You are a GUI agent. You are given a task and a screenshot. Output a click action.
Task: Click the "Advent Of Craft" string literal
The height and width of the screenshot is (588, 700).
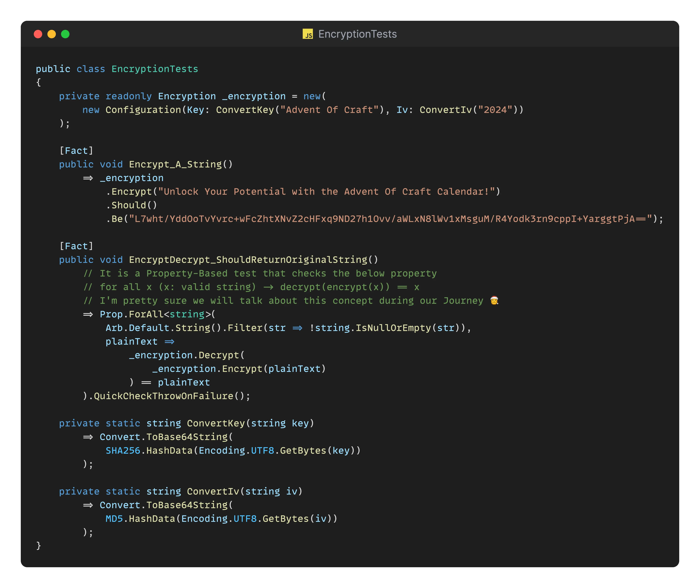[x=330, y=110]
